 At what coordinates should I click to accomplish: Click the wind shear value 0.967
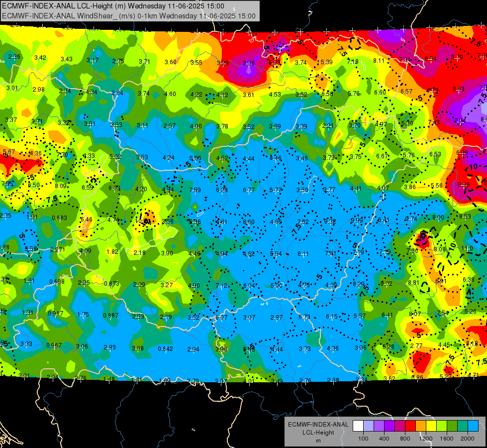click(x=54, y=345)
